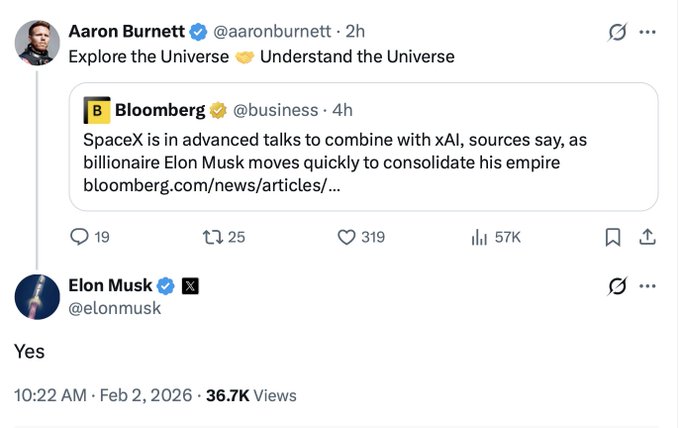The height and width of the screenshot is (428, 680).
Task: Click the @elonmusk handle
Action: (x=114, y=308)
